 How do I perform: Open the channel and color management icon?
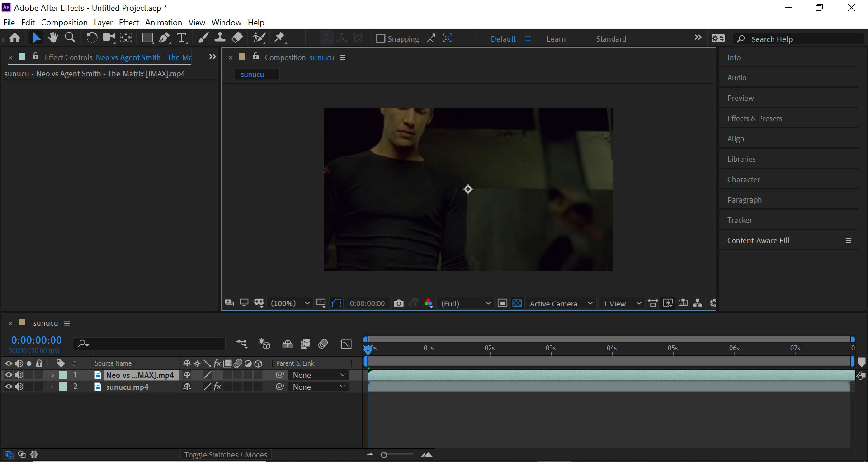click(429, 303)
